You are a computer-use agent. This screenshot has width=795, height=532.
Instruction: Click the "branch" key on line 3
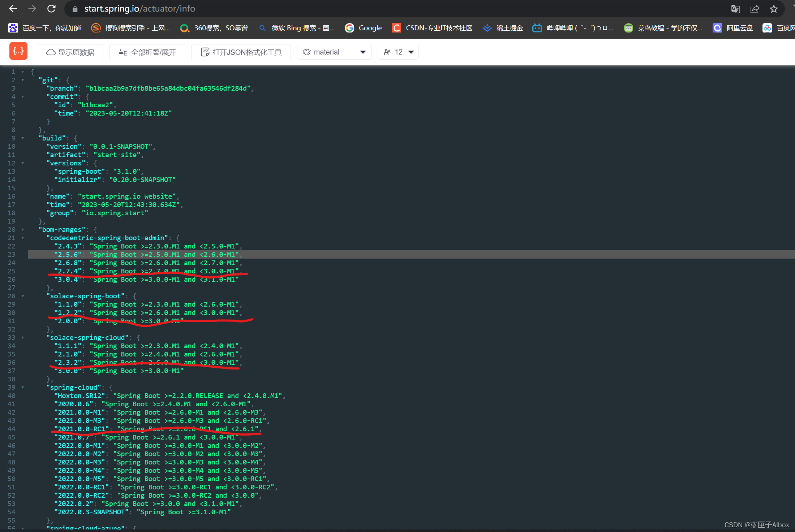pos(62,88)
